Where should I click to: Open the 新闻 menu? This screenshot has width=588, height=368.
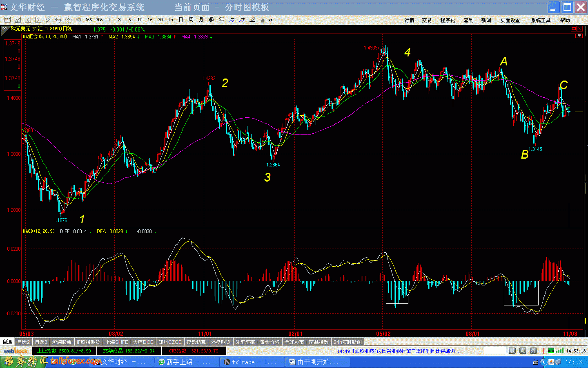coord(486,20)
